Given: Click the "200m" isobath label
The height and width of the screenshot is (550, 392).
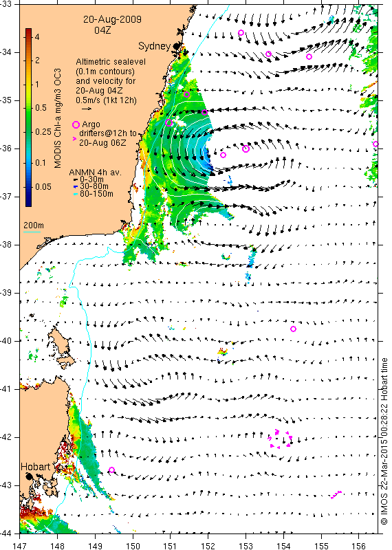Looking at the screenshot, I should tap(34, 225).
